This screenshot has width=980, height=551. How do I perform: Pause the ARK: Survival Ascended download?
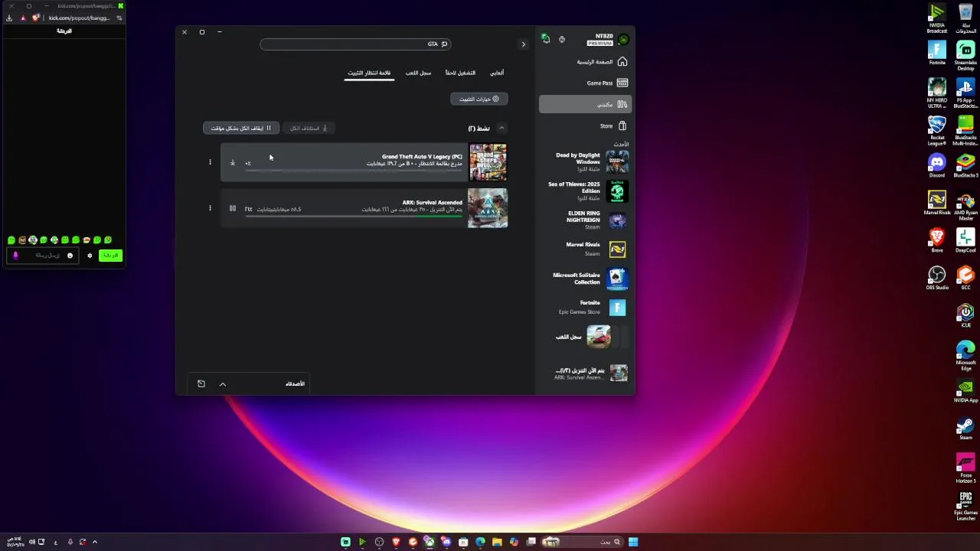[x=233, y=208]
